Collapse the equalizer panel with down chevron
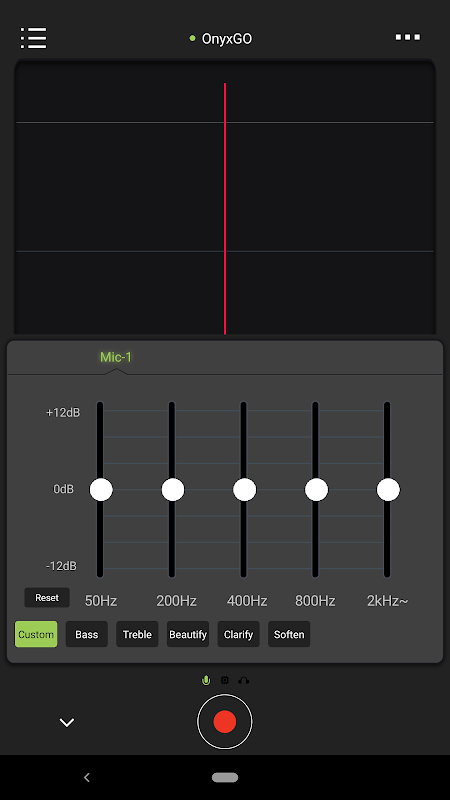 tap(67, 722)
